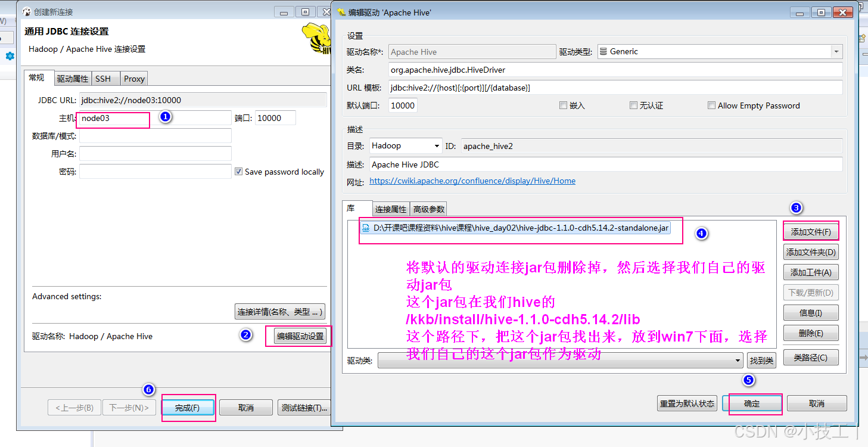Toggle Allow Empty Password checkbox
This screenshot has width=868, height=447.
(711, 105)
